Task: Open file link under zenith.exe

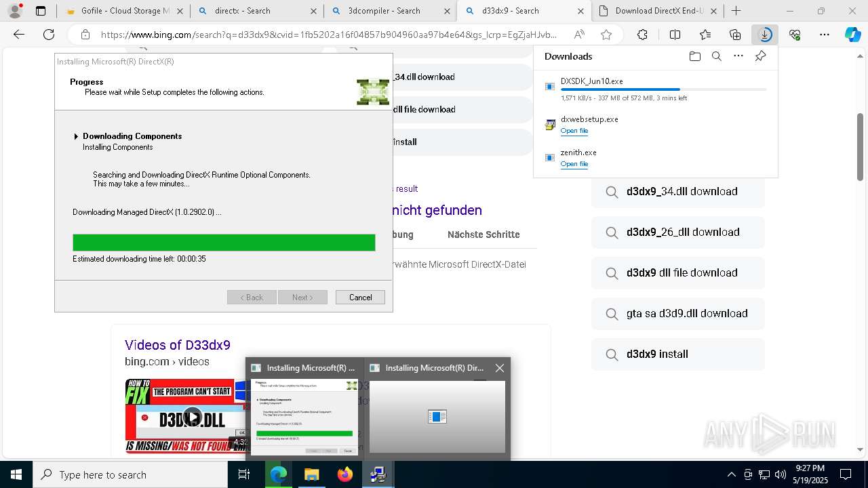Action: point(574,164)
